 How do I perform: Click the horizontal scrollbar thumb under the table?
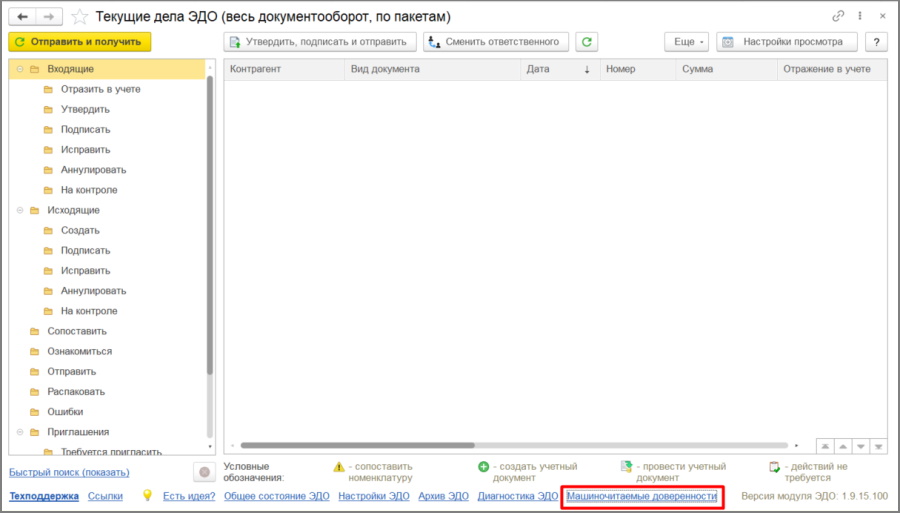tap(358, 445)
